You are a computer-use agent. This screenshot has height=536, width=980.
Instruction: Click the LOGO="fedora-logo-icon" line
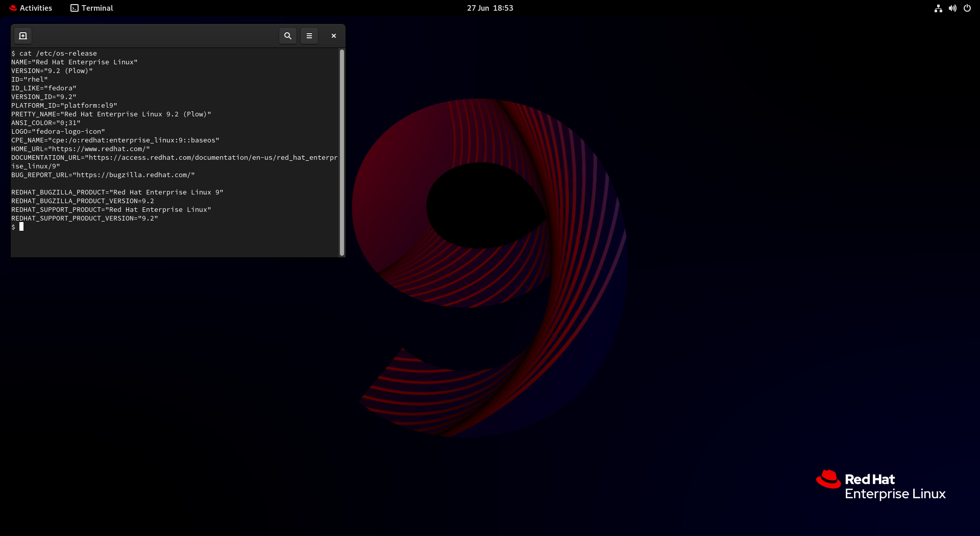pos(58,131)
